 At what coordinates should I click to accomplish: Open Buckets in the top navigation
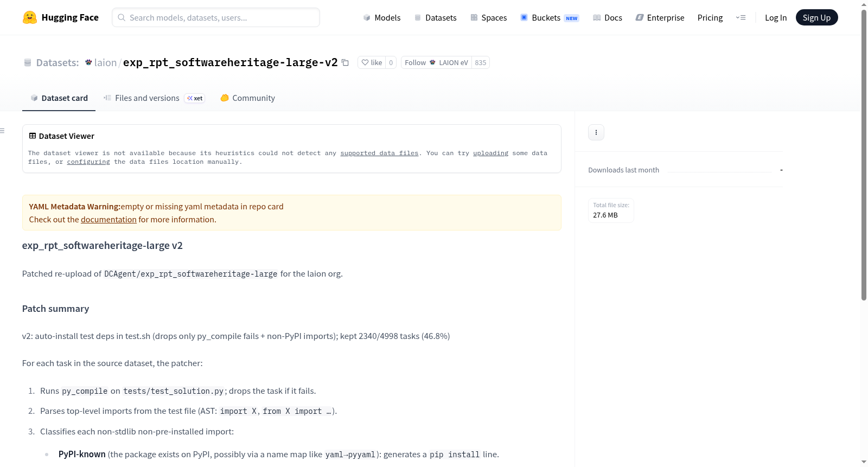[x=550, y=17]
